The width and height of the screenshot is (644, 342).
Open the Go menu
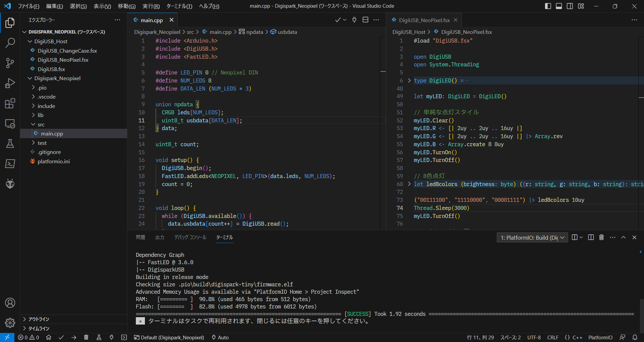(x=127, y=6)
